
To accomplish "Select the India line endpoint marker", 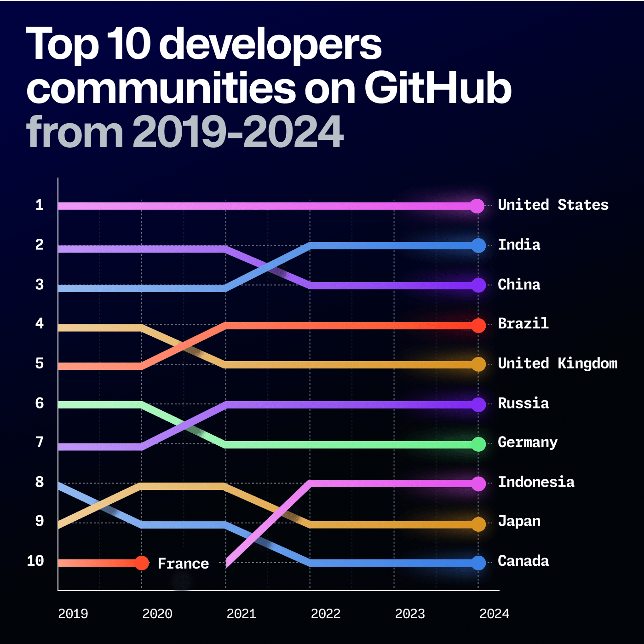I will pyautogui.click(x=477, y=245).
